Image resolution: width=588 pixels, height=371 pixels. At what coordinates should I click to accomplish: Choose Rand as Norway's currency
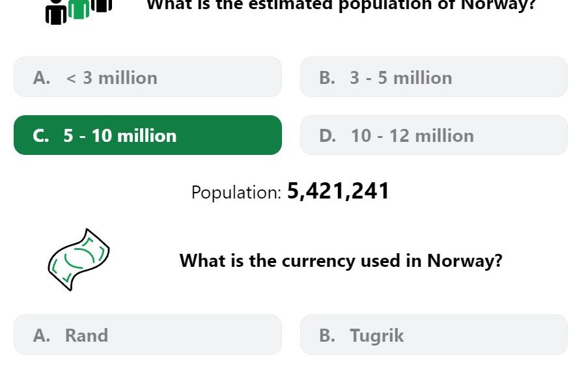(x=148, y=335)
